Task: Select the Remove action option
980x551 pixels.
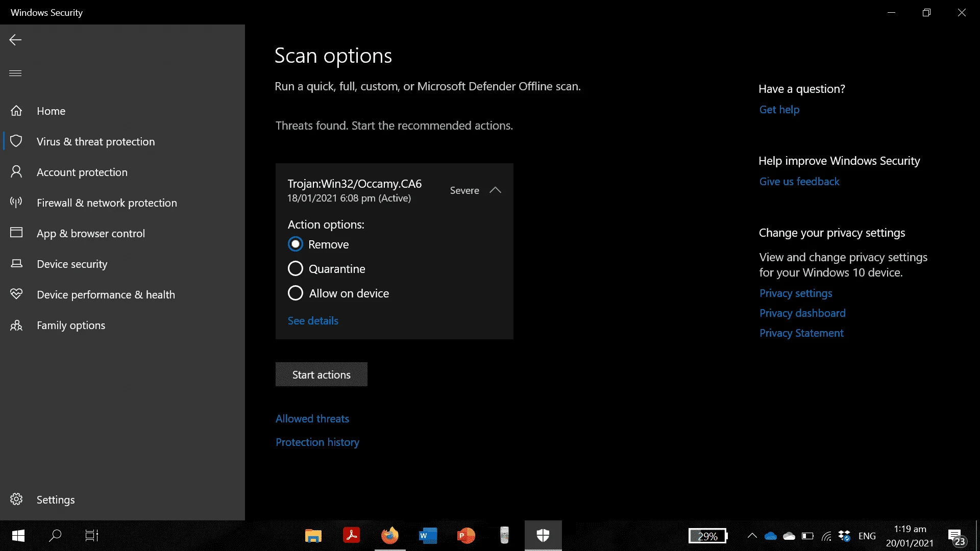Action: point(295,244)
